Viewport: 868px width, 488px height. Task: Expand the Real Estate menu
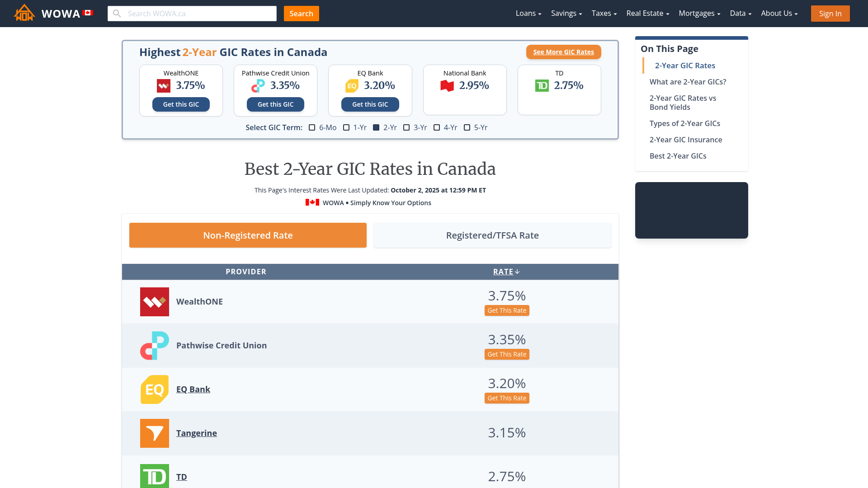[647, 14]
